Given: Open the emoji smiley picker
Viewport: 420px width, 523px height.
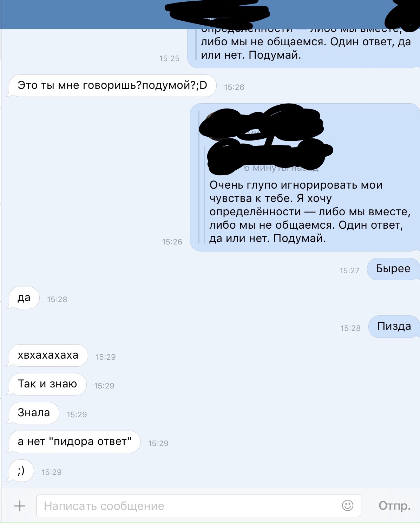Looking at the screenshot, I should point(348,505).
